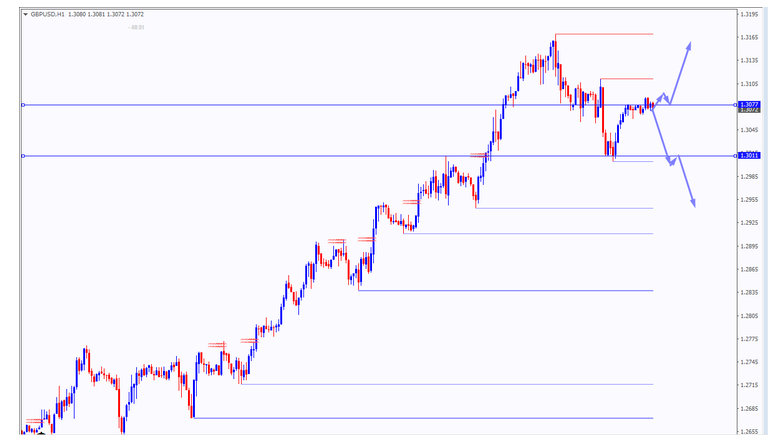Select the downward projection arrow tip
Viewport: 783px width, 447px height.
(692, 205)
